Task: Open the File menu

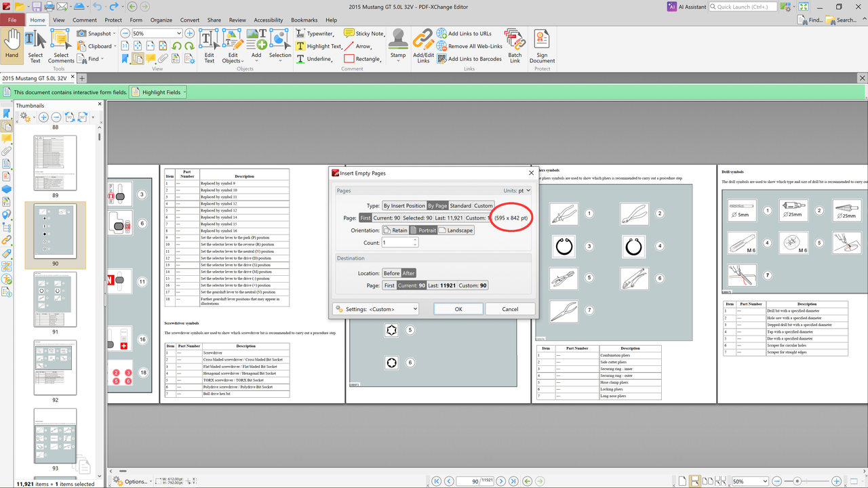Action: [12, 20]
